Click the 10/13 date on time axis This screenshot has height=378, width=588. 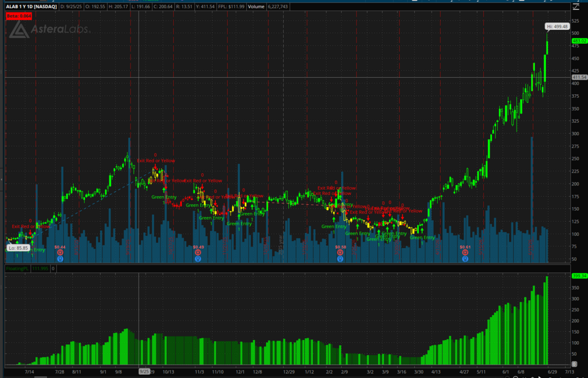(x=169, y=372)
